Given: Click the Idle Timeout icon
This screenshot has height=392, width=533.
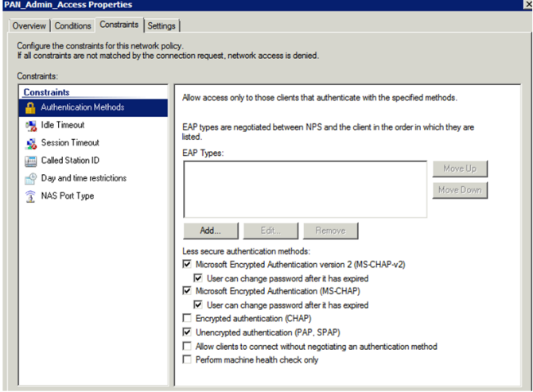Looking at the screenshot, I should coord(30,125).
